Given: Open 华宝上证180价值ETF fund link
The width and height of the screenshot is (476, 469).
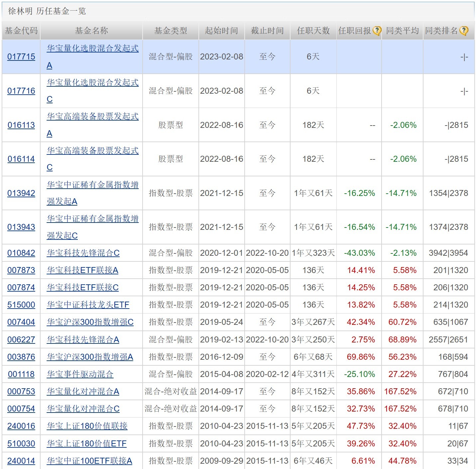Looking at the screenshot, I should [x=86, y=444].
